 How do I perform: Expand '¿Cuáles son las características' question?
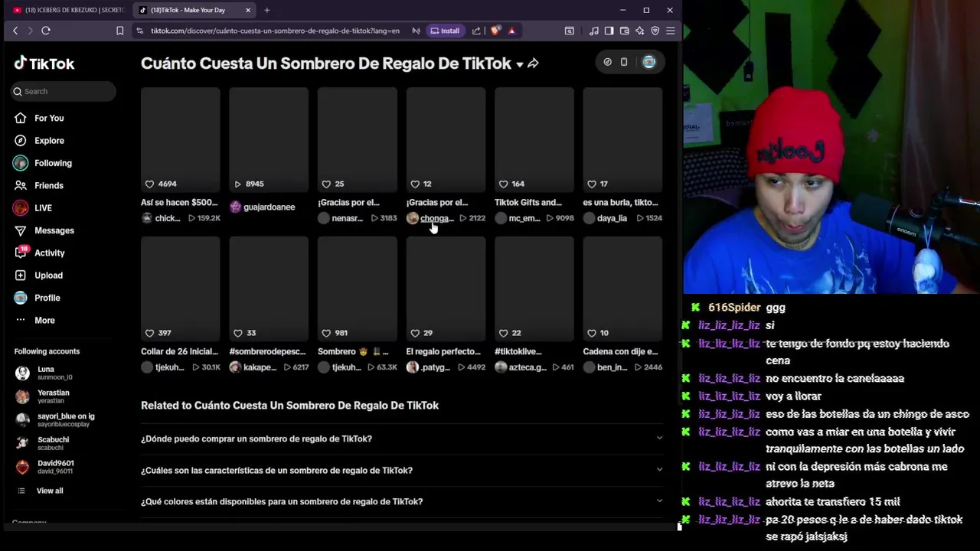pyautogui.click(x=402, y=470)
